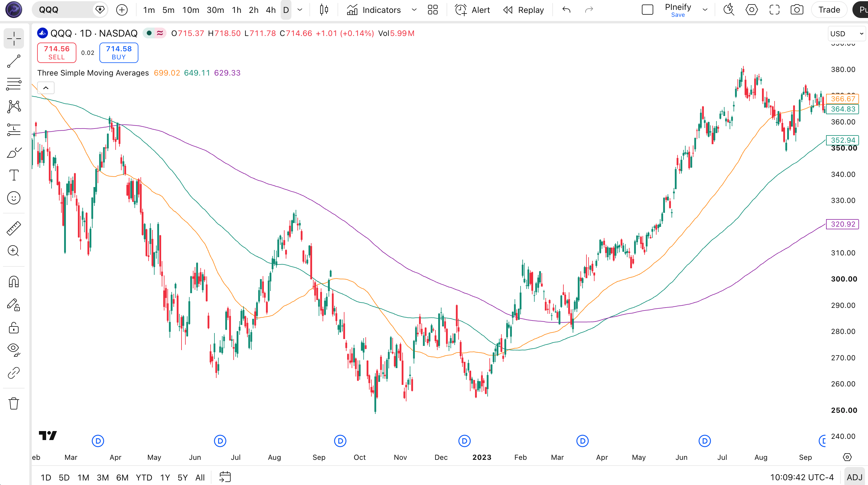The image size is (868, 485).
Task: Open the user profile avatar menu
Action: pos(14,10)
